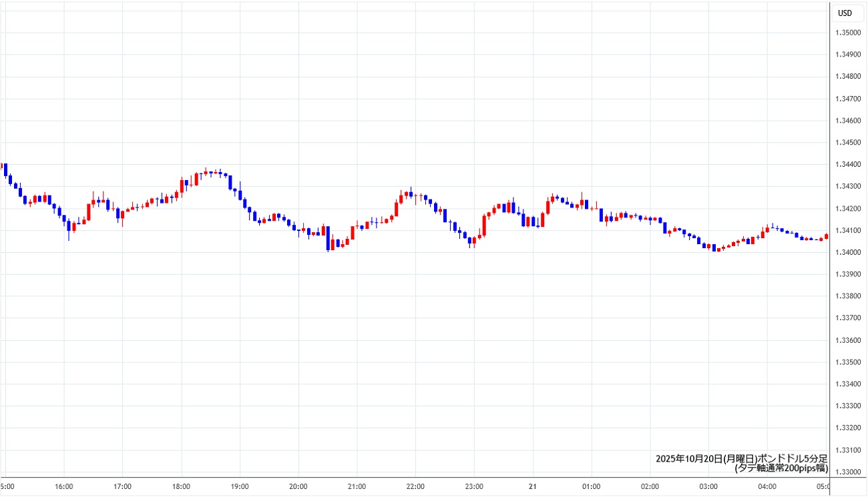This screenshot has width=868, height=497.
Task: Select the 1.34200 price level label
Action: pyautogui.click(x=848, y=209)
